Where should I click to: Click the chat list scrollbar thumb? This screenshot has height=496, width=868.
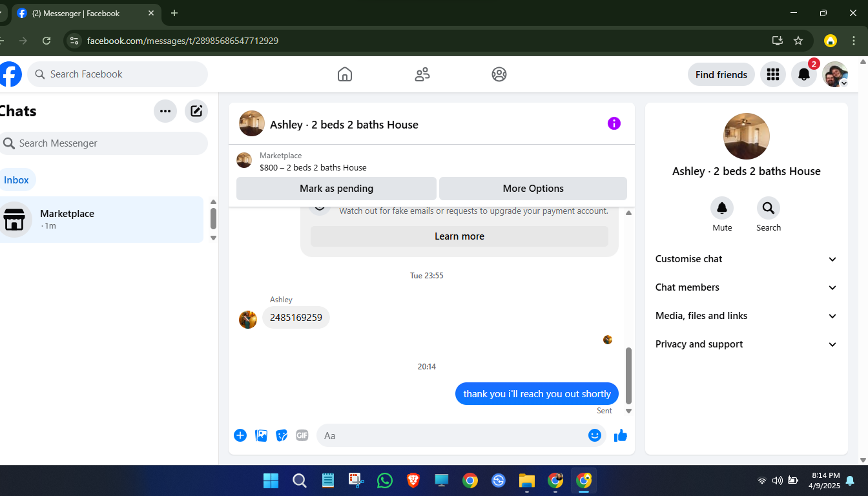[213, 218]
